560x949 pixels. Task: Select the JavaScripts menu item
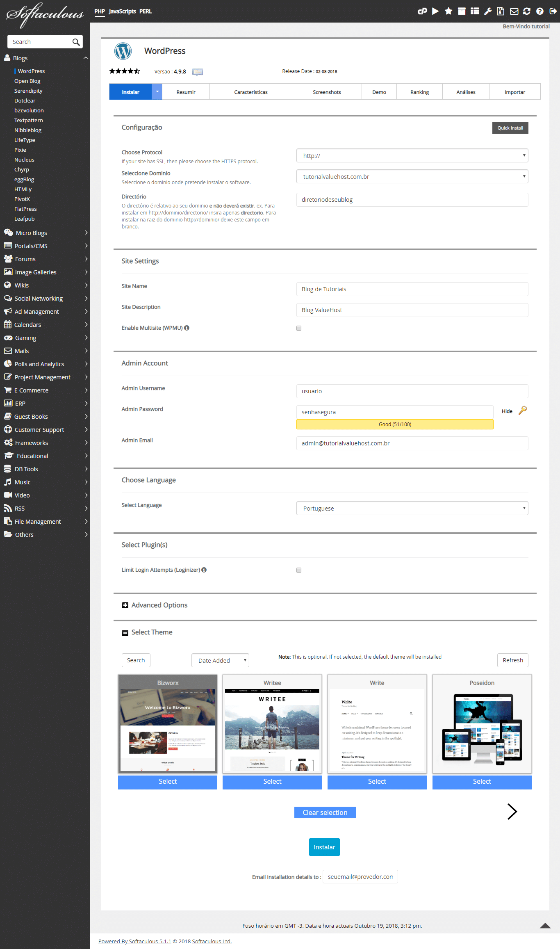pos(122,11)
